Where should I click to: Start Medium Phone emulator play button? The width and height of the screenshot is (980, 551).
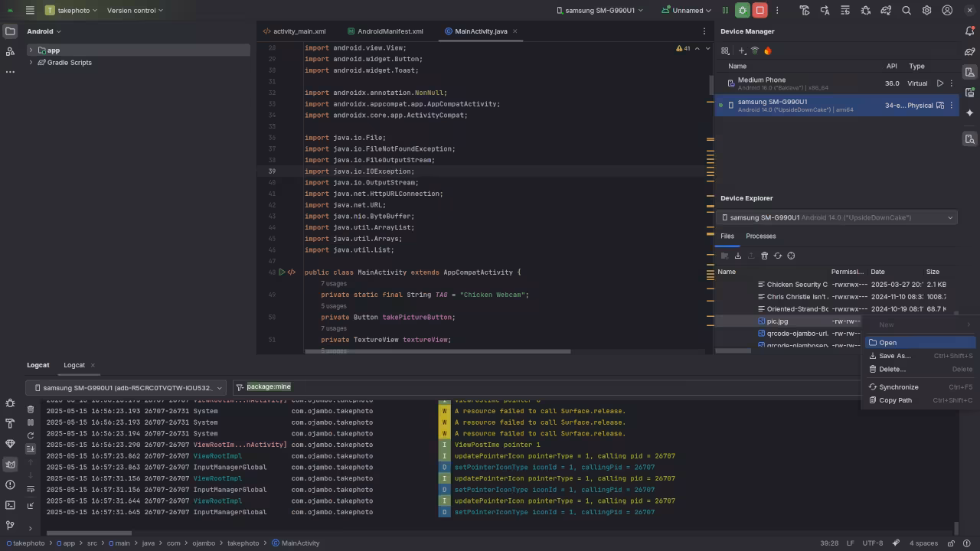(x=940, y=83)
